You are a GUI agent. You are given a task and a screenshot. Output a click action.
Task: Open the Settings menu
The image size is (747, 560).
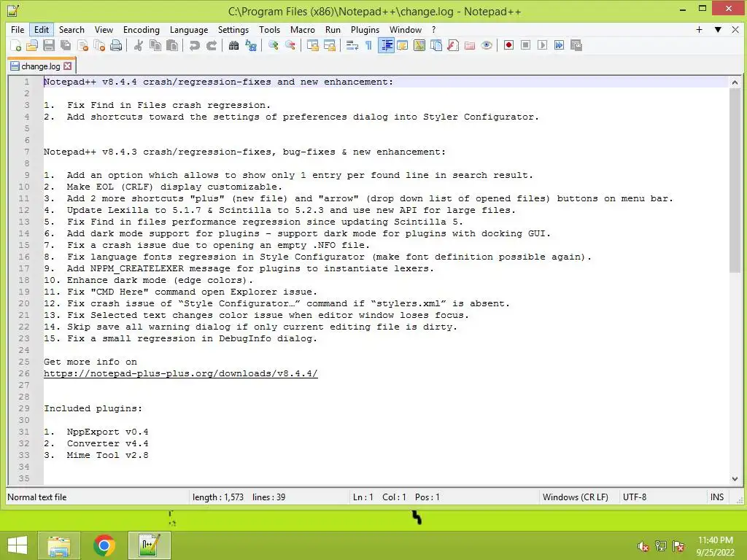point(233,29)
